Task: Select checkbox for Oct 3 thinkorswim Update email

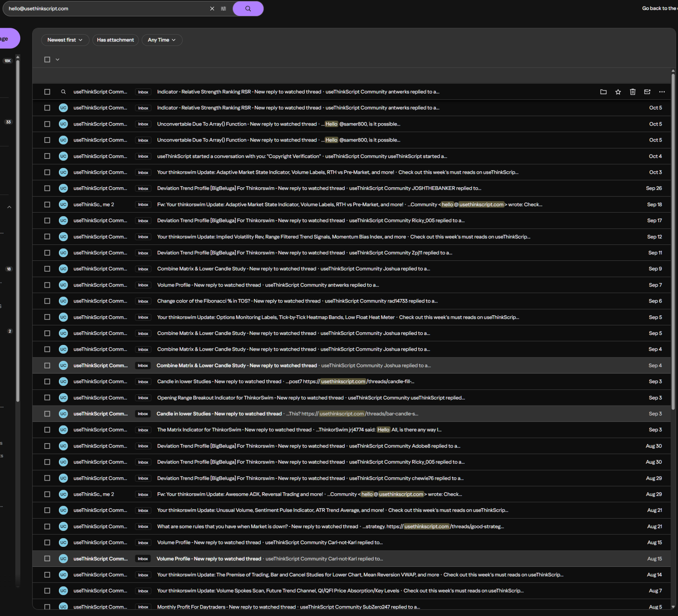Action: pos(47,172)
